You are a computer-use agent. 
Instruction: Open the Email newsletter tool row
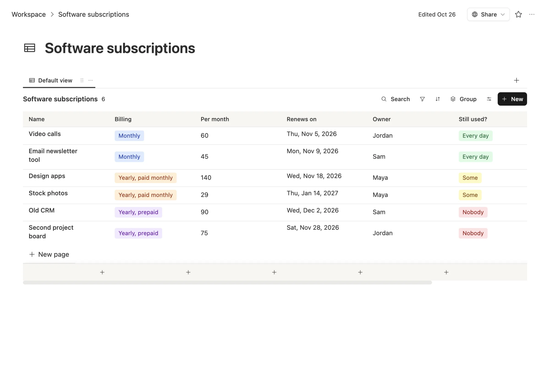click(53, 155)
